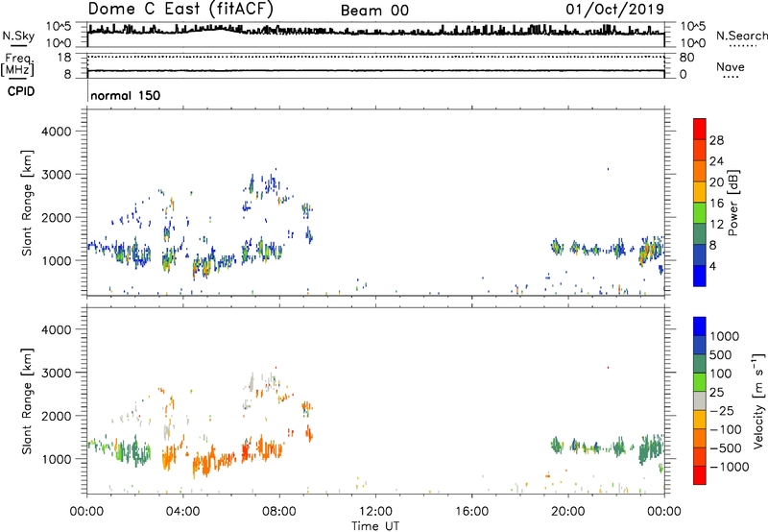The height and width of the screenshot is (532, 768).
Task: Click the "N.Sky" legend label
Action: 18,36
